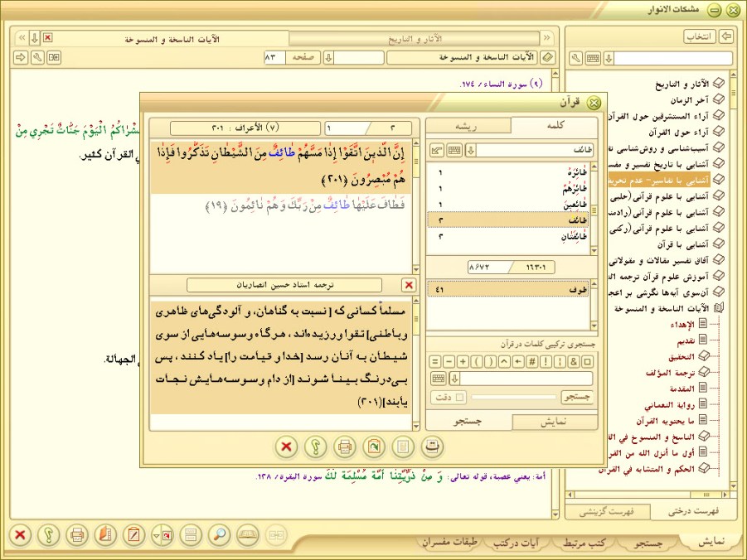Click printer icon in Quran dialog toolbar

pos(344,447)
